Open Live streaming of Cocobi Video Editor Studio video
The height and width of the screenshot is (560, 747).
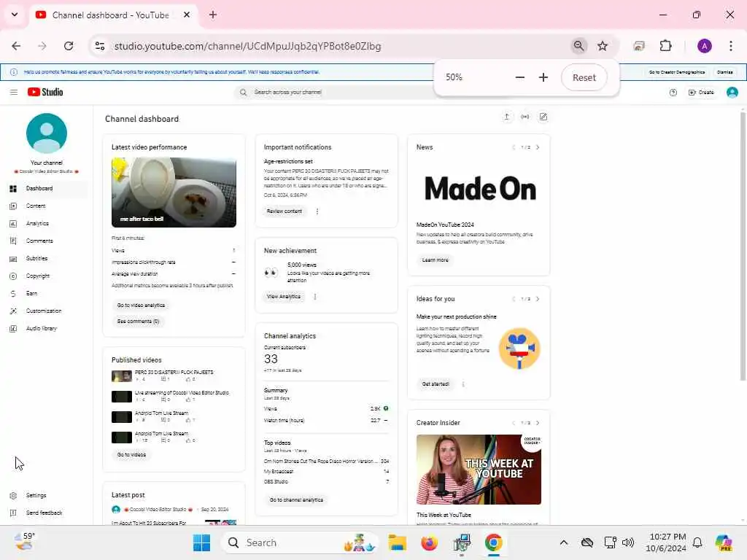[x=174, y=396]
